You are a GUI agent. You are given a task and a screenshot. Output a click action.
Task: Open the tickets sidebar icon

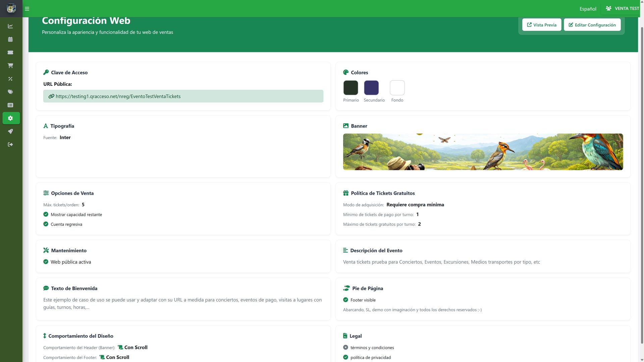10,52
